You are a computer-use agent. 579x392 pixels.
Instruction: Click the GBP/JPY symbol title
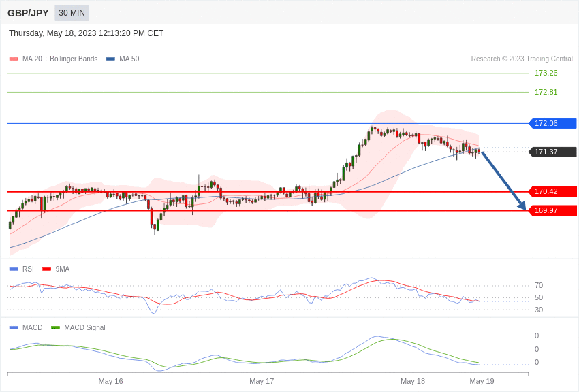(x=28, y=13)
